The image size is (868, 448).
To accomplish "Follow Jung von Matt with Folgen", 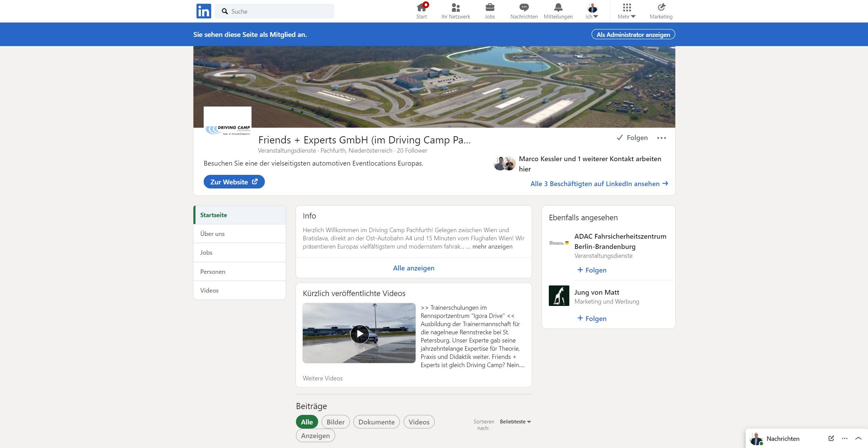I will point(592,319).
